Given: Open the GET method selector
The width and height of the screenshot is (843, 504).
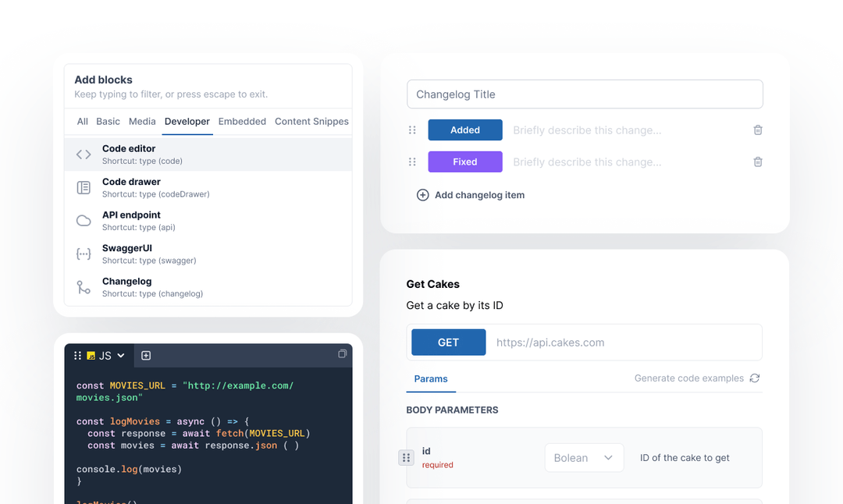Looking at the screenshot, I should pos(448,342).
